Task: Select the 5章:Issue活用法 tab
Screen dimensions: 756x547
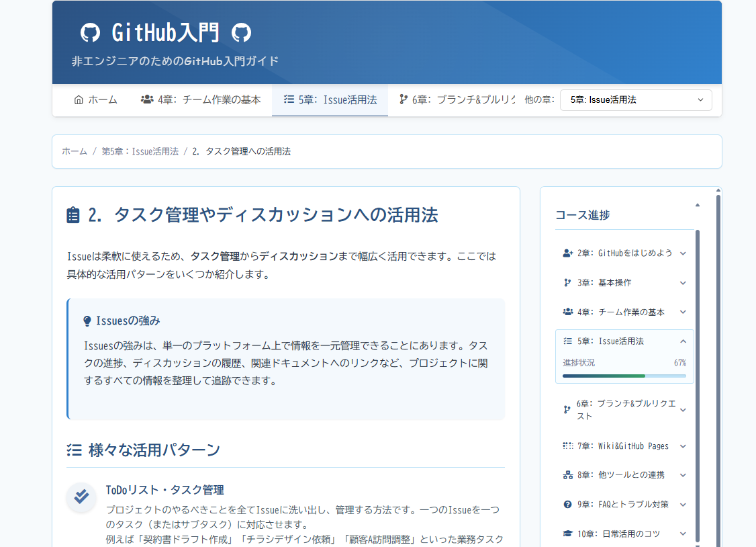Action: click(x=330, y=100)
